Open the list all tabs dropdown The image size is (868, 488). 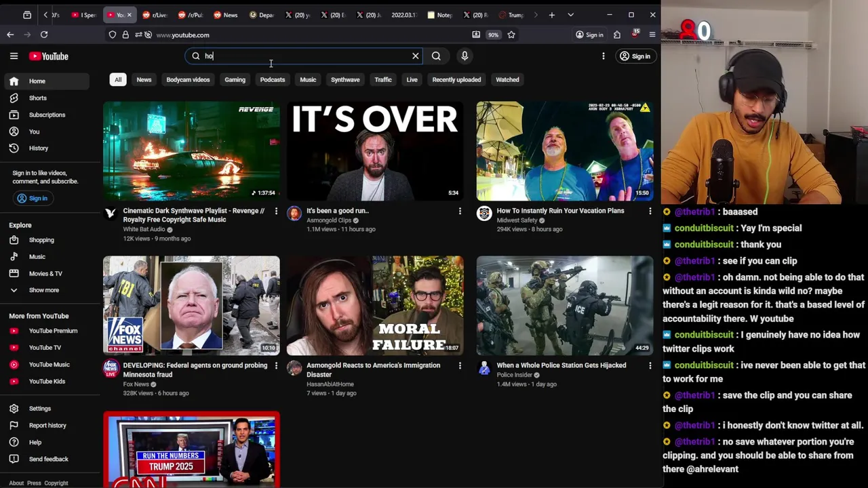pyautogui.click(x=570, y=15)
